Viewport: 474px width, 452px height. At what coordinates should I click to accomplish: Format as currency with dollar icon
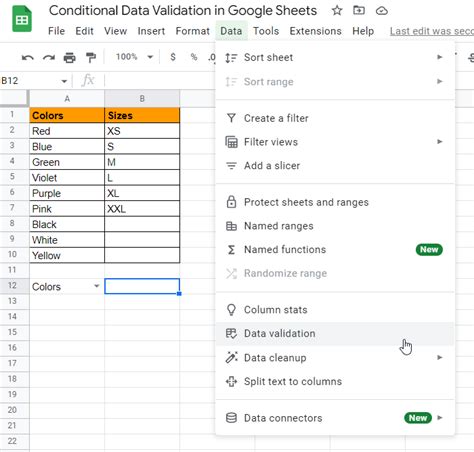(x=173, y=57)
